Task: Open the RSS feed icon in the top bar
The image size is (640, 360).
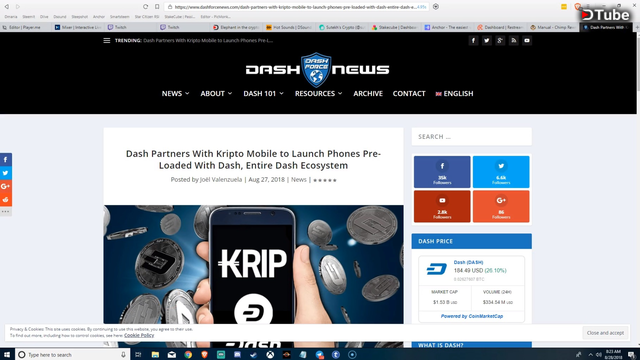Action: point(513,40)
